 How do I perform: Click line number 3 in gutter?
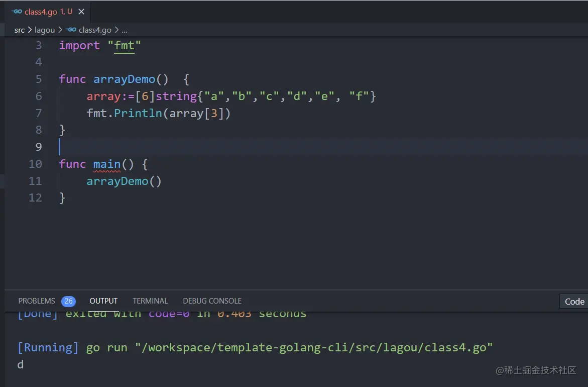[x=38, y=45]
